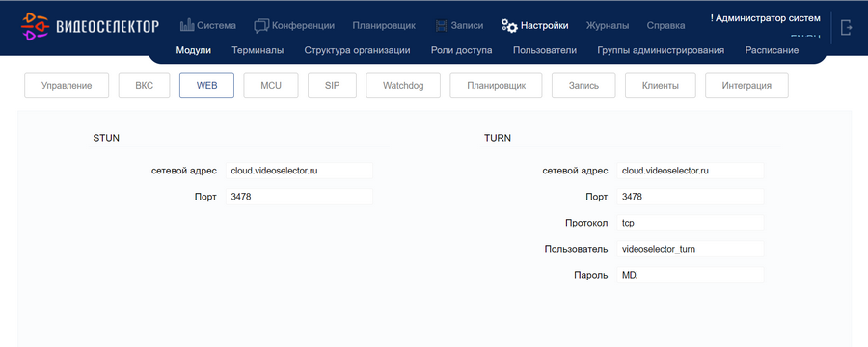This screenshot has width=868, height=347.
Task: Click the Конференции chat bubbles icon
Action: coord(261,25)
